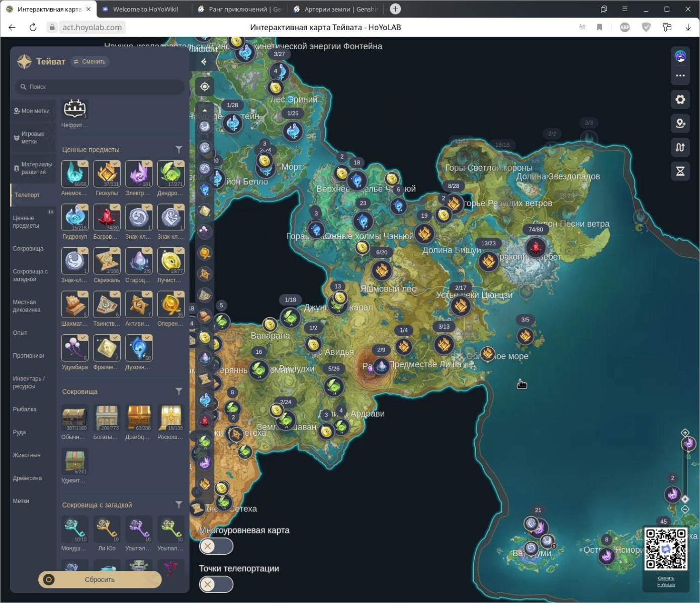This screenshot has width=700, height=603.
Task: Open the user avatar profile menu
Action: (x=680, y=56)
